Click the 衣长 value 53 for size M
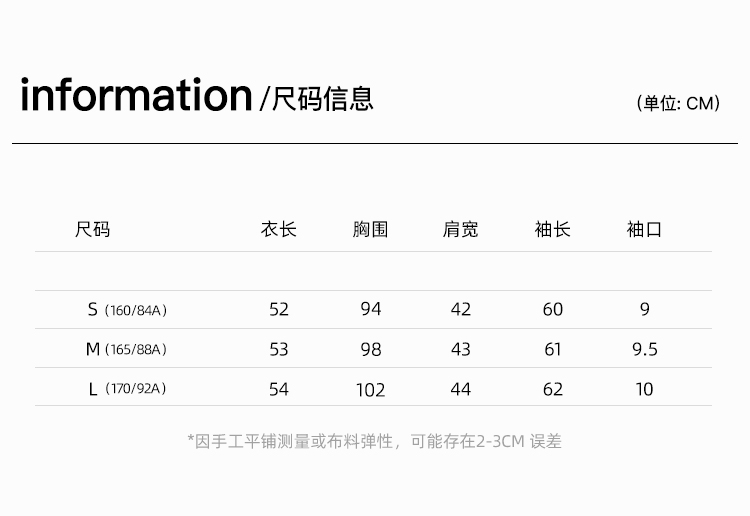Viewport: 750px width, 516px height. 279,349
